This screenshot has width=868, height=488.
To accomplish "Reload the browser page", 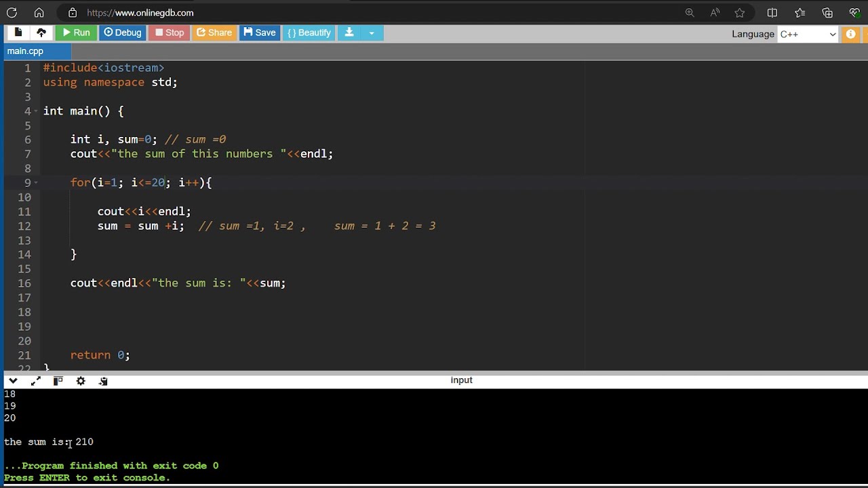I will click(x=12, y=13).
